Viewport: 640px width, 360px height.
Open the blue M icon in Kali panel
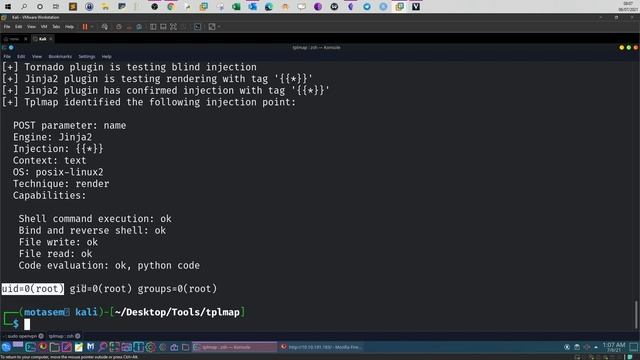[x=90, y=347]
